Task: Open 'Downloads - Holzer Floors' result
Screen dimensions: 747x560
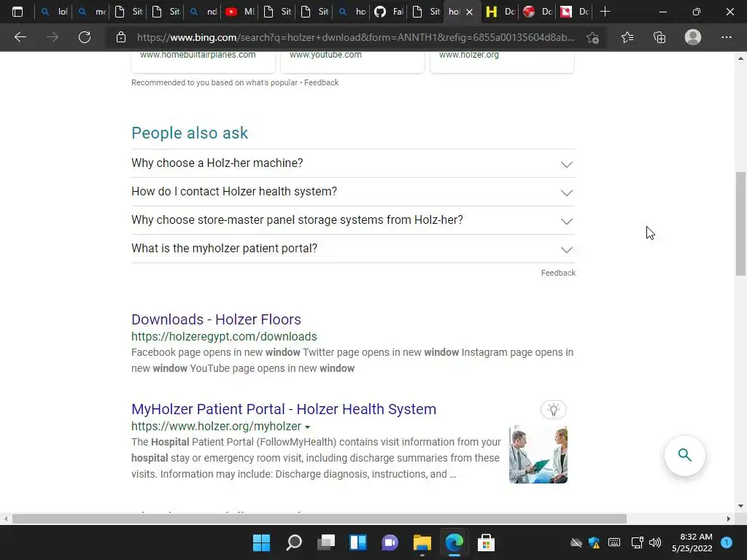Action: 216,319
